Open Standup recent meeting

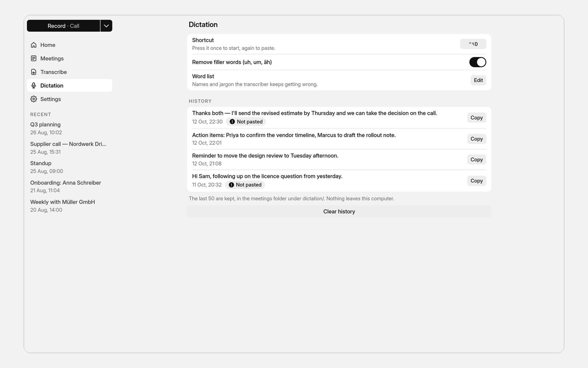tap(69, 167)
